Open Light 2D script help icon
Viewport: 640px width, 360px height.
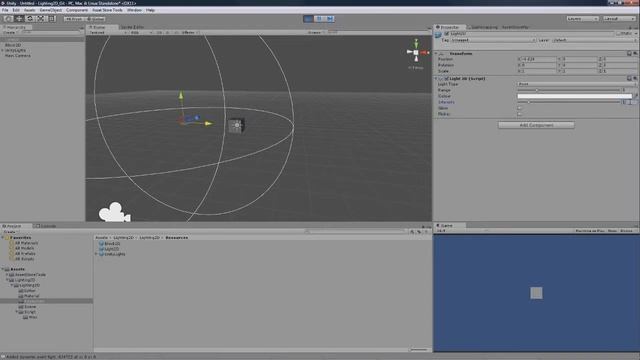click(x=629, y=78)
